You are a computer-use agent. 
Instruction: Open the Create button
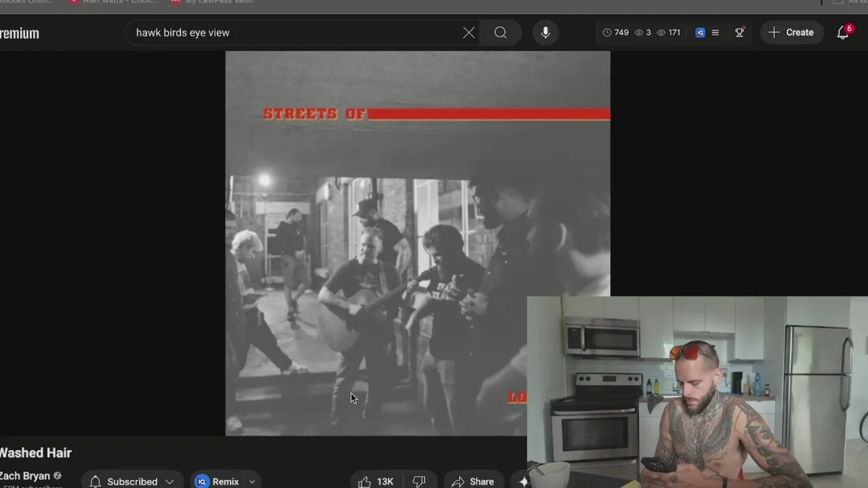pyautogui.click(x=791, y=33)
